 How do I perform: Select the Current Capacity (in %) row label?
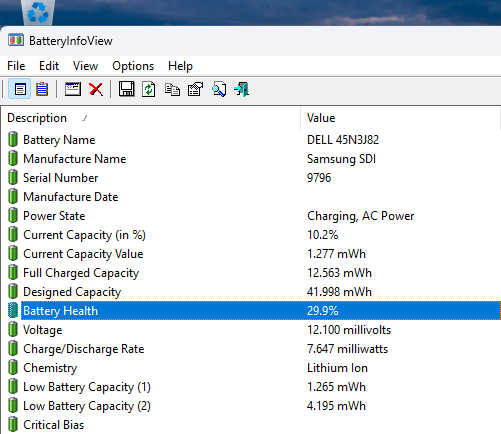point(84,235)
